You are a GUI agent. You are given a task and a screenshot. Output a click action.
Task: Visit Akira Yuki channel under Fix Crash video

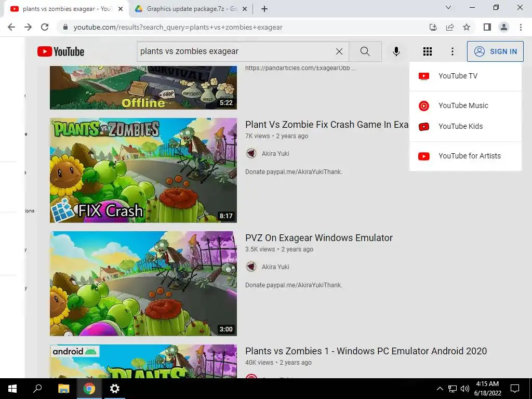pyautogui.click(x=275, y=154)
